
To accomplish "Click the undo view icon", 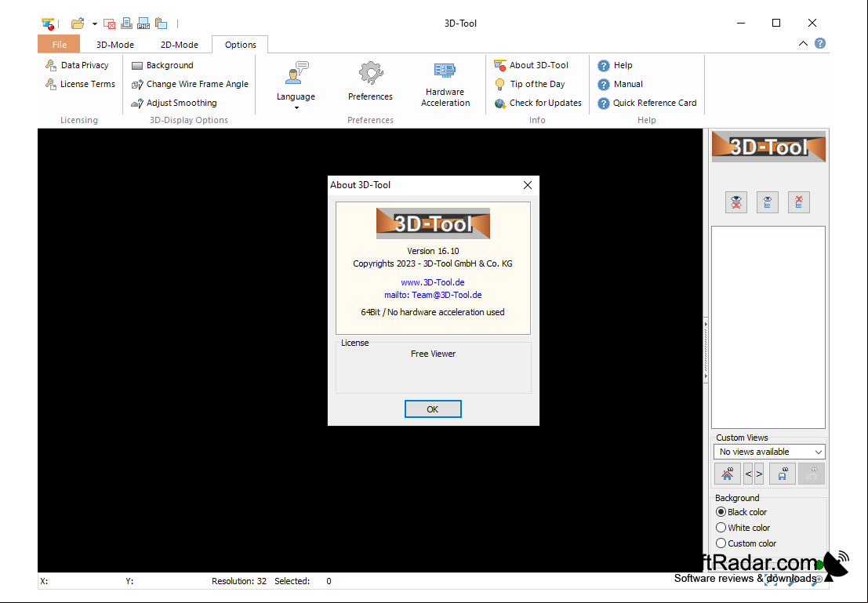I will [812, 474].
